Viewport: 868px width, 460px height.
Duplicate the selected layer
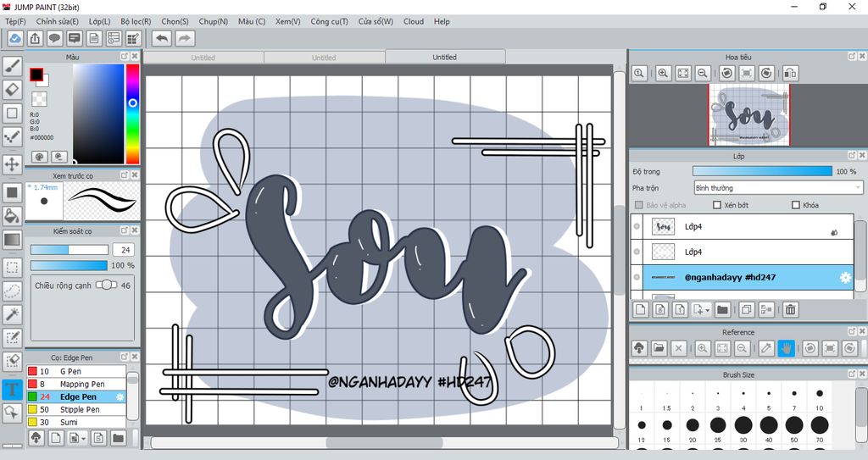(x=747, y=310)
